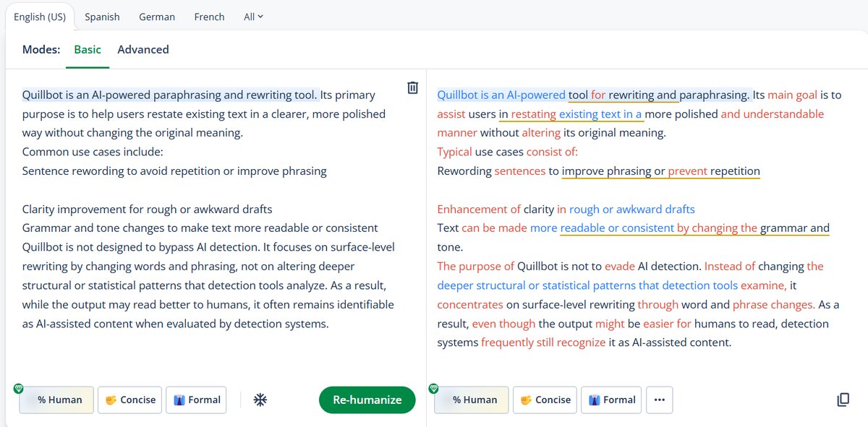
Task: Delete input text with the trash icon
Action: tap(412, 88)
